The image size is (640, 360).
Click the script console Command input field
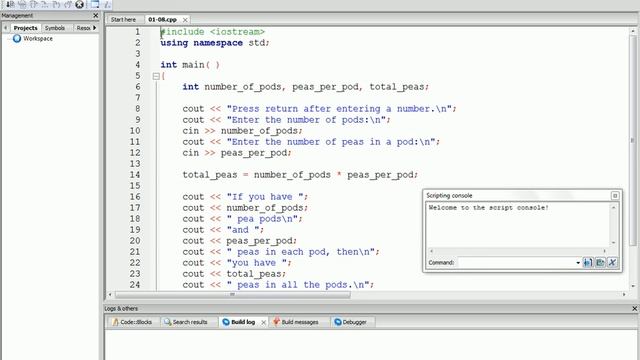[516, 262]
